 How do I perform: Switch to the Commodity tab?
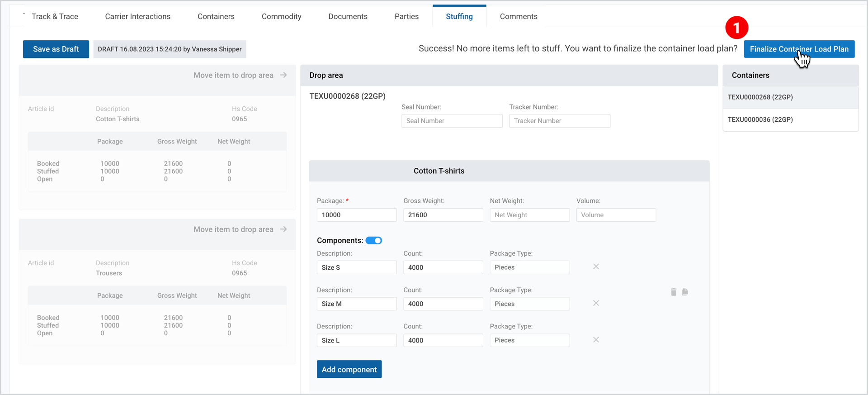click(x=281, y=16)
